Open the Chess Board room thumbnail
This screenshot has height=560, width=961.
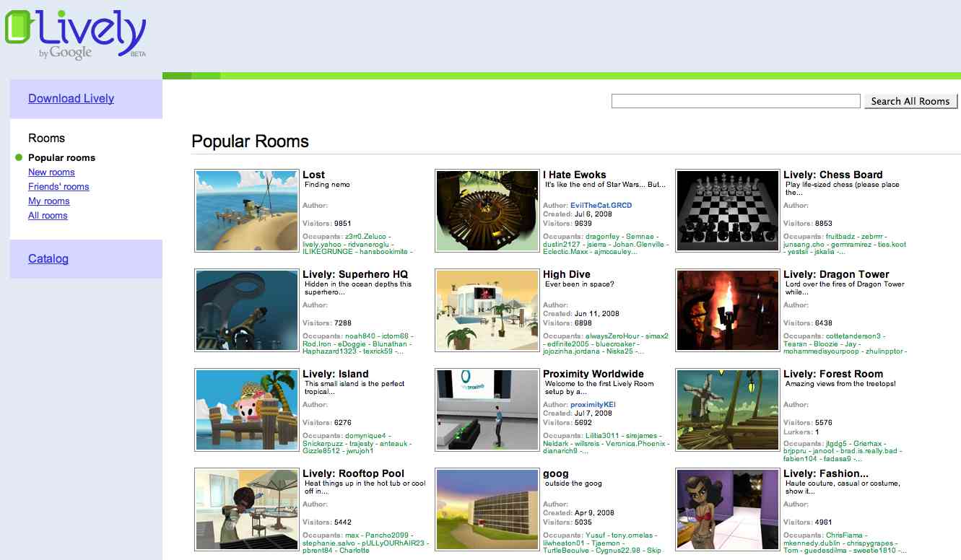coord(728,211)
